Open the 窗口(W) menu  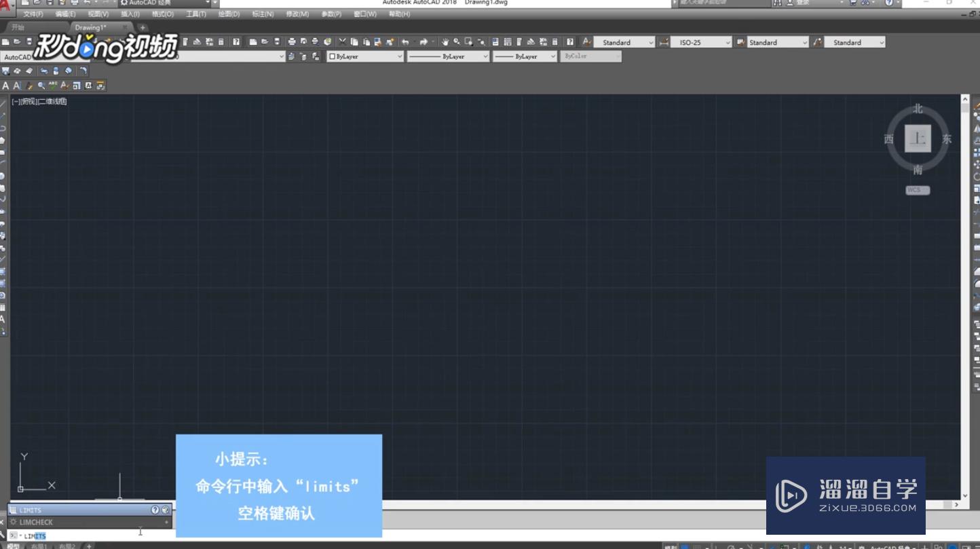pos(365,14)
